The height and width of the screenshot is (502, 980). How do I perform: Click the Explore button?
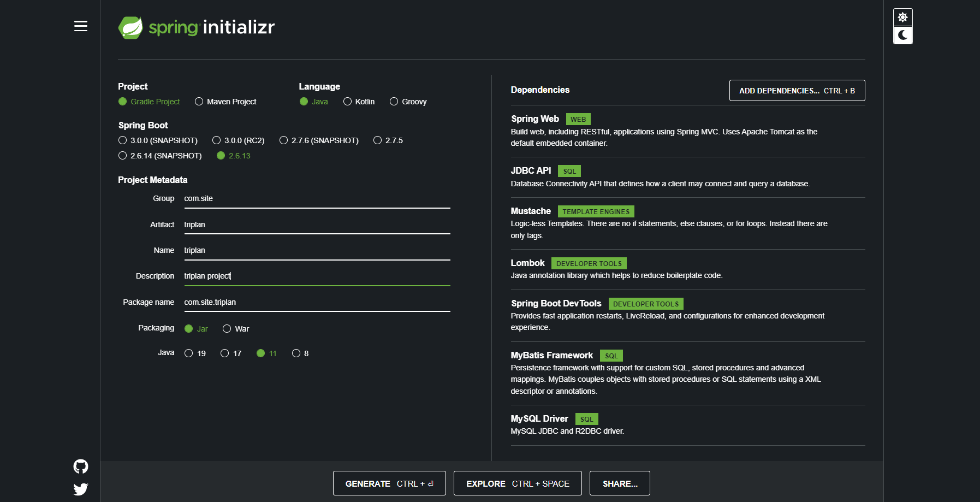[518, 483]
